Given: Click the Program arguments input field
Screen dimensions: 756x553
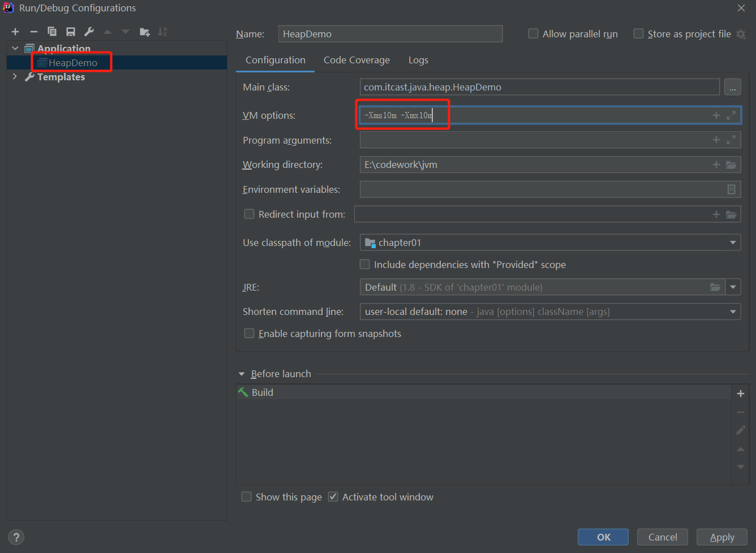Looking at the screenshot, I should (532, 140).
